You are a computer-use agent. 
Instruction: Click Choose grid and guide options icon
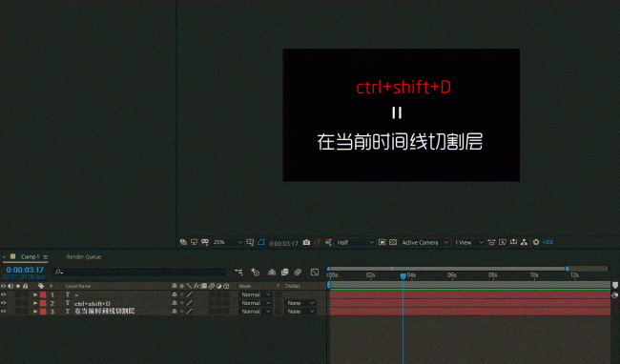250,242
